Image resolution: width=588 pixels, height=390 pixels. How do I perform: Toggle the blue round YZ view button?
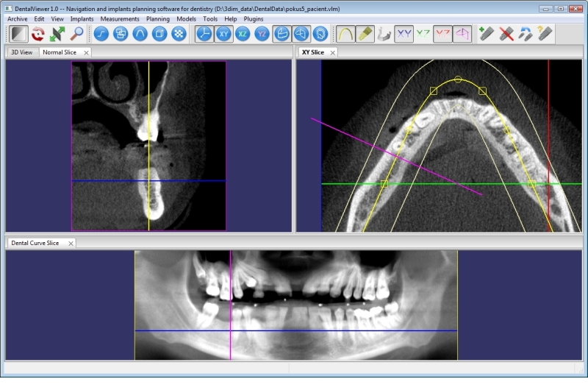point(262,34)
